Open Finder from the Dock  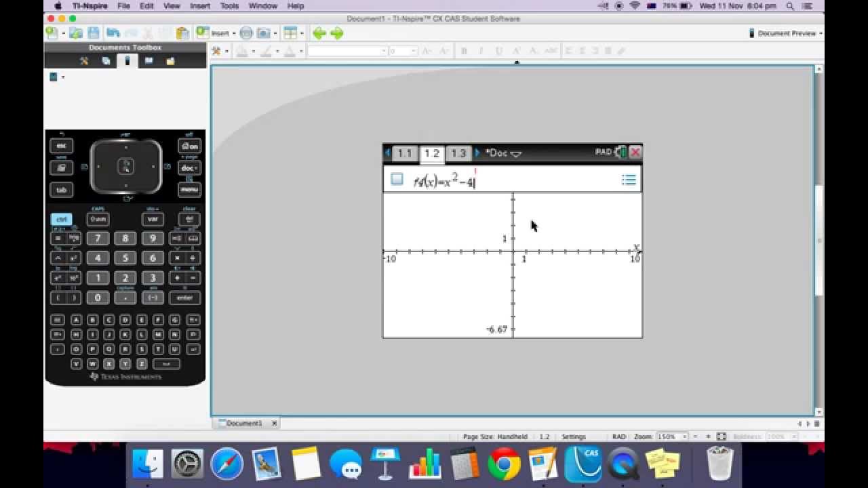(x=147, y=465)
